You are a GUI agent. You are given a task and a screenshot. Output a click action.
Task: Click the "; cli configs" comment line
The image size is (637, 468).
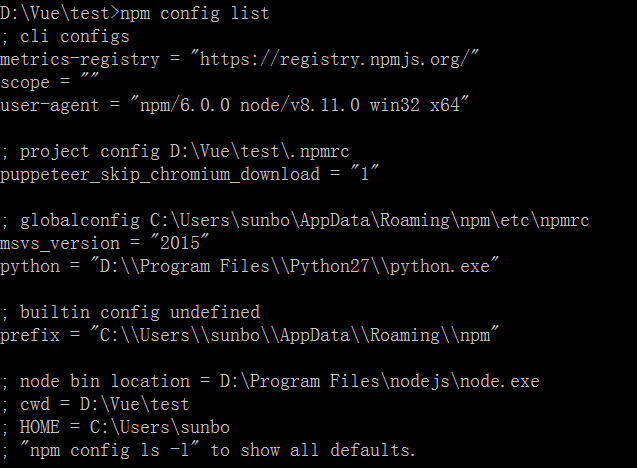(65, 36)
